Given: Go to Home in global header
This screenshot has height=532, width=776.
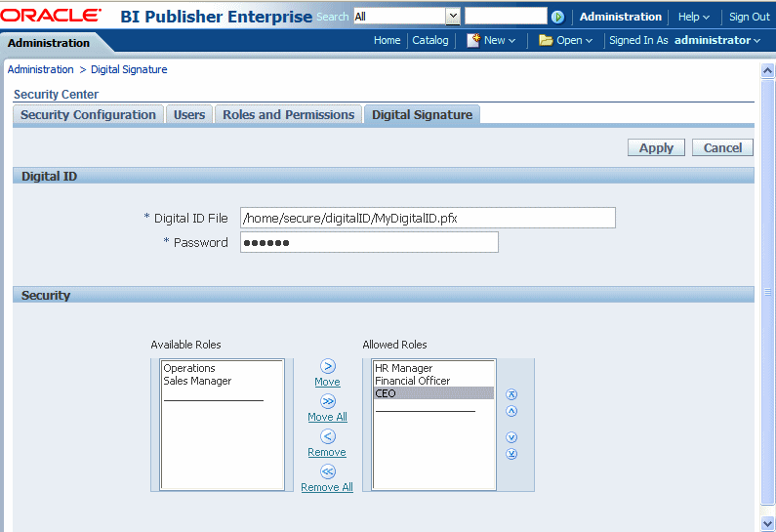Looking at the screenshot, I should point(387,41).
